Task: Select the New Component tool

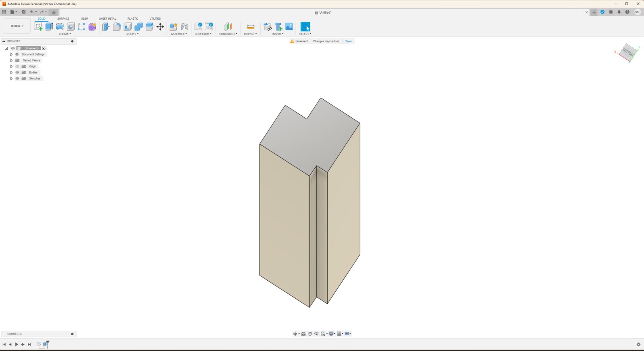Action: 173,27
